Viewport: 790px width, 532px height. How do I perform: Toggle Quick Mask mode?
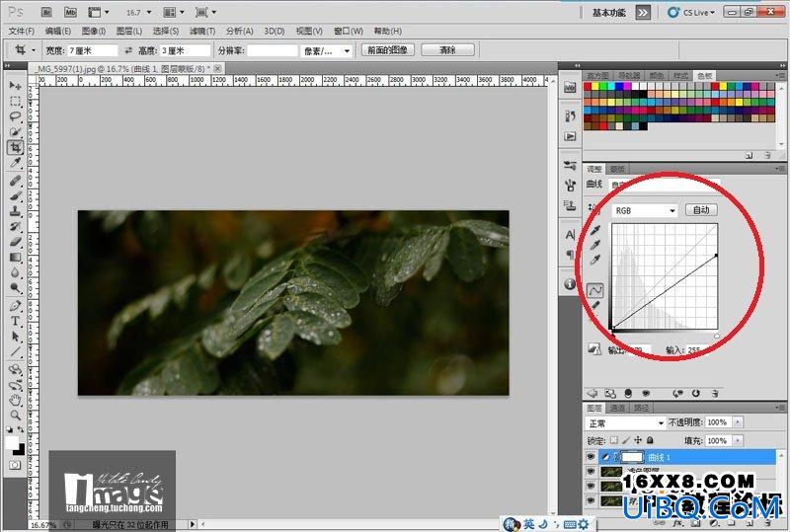[15, 465]
